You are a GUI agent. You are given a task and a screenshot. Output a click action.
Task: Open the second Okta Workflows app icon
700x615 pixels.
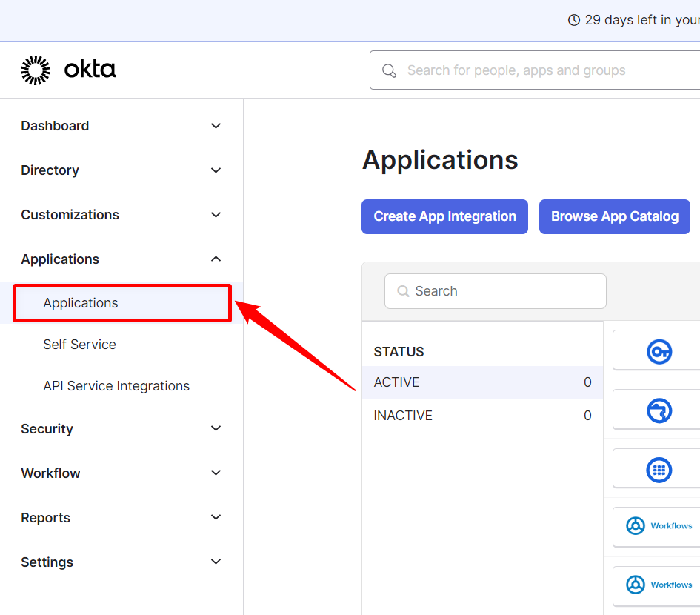pyautogui.click(x=636, y=585)
